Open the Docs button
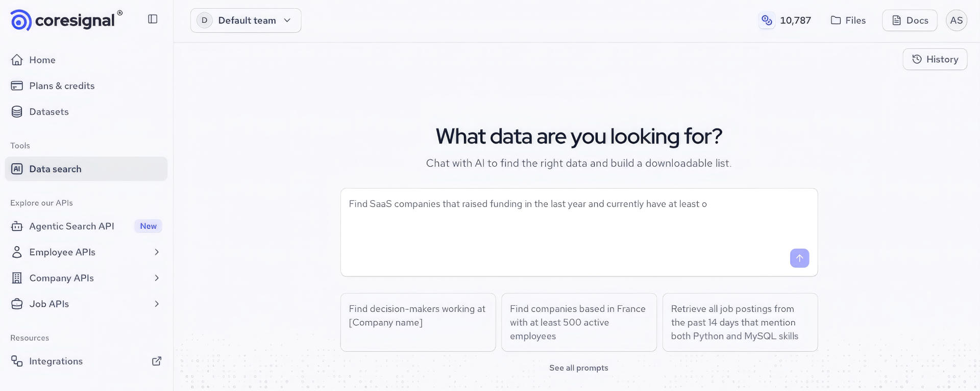The height and width of the screenshot is (391, 980). [909, 20]
